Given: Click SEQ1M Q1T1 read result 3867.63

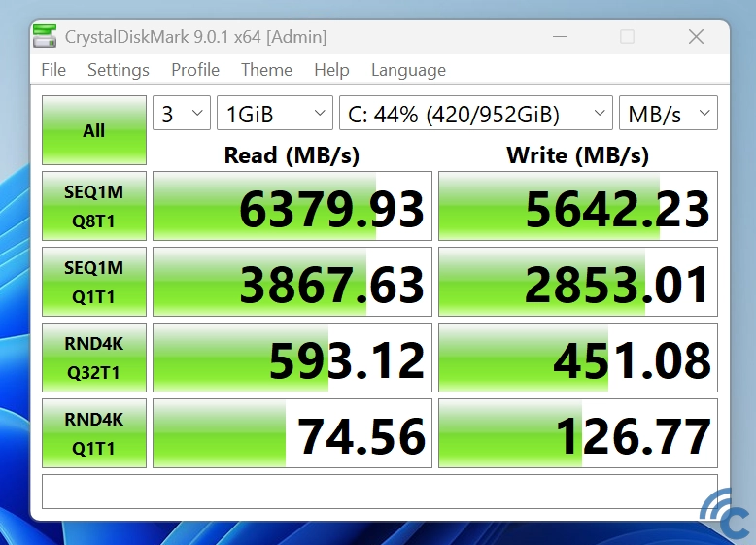Looking at the screenshot, I should pyautogui.click(x=292, y=282).
